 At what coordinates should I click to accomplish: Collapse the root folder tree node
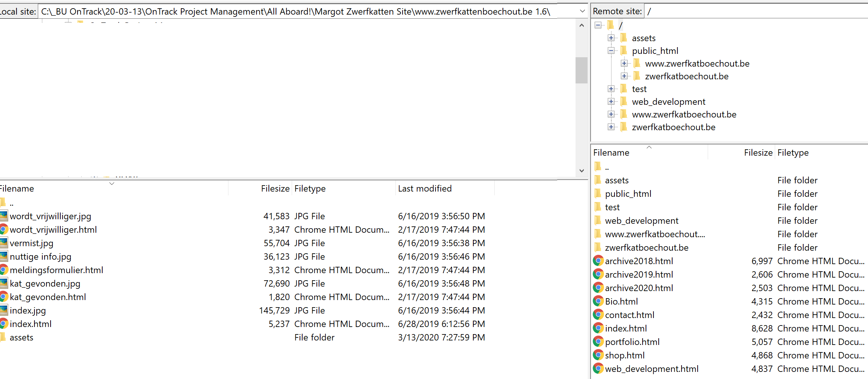tap(598, 25)
